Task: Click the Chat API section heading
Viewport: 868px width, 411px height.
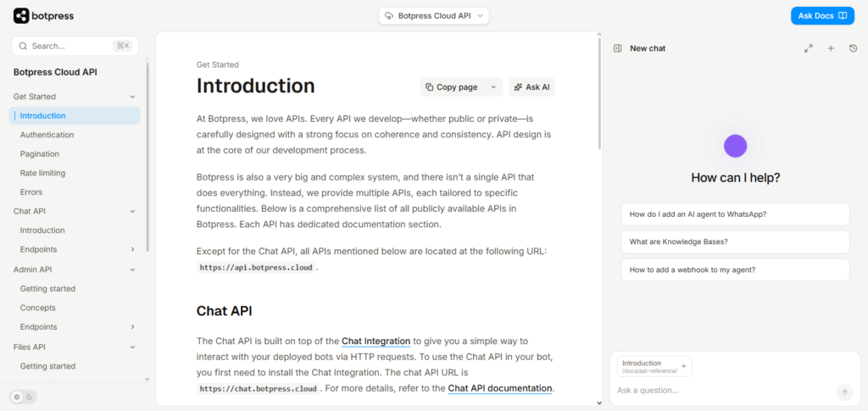Action: pos(224,311)
